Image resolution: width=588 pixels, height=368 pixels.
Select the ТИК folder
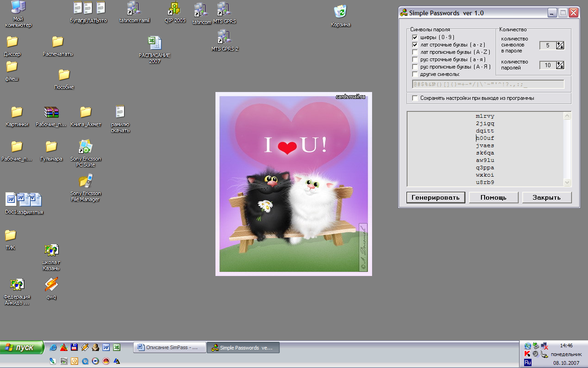pos(10,240)
